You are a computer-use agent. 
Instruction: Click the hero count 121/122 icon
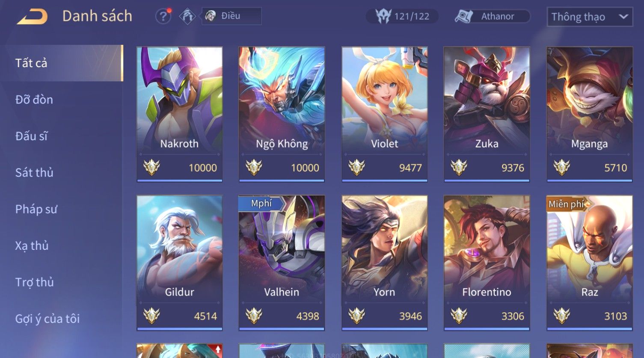(x=383, y=16)
